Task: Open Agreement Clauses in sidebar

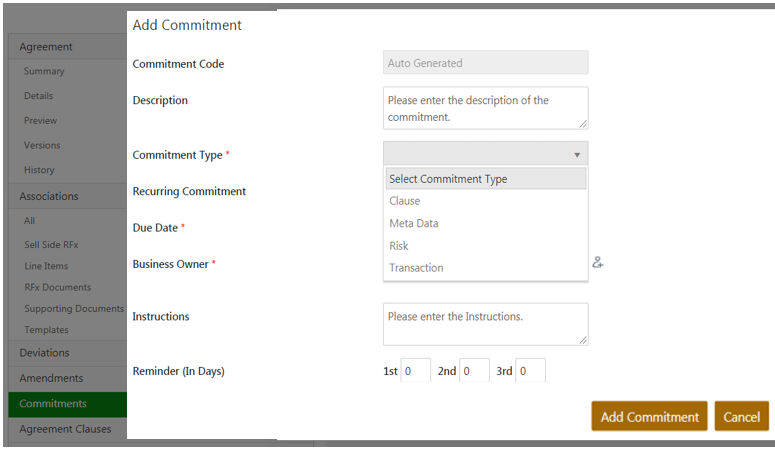Action: [x=66, y=429]
